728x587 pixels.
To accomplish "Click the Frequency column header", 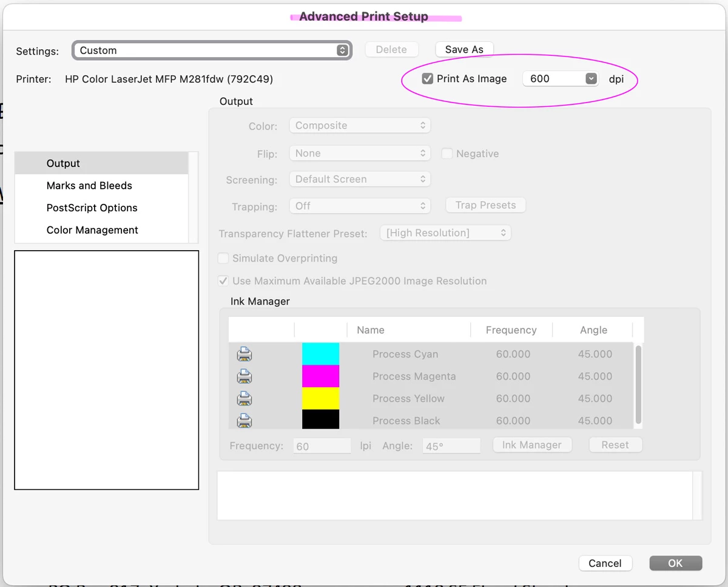I will 511,330.
